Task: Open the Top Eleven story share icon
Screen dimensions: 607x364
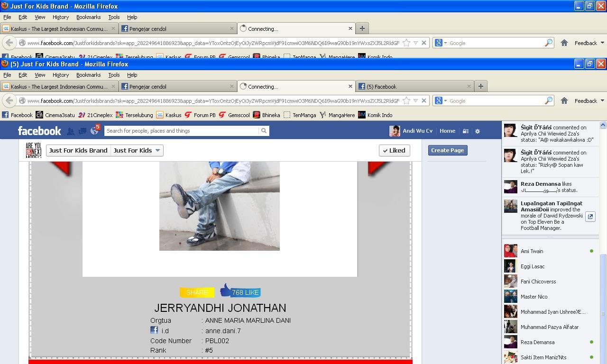Action: [x=590, y=216]
